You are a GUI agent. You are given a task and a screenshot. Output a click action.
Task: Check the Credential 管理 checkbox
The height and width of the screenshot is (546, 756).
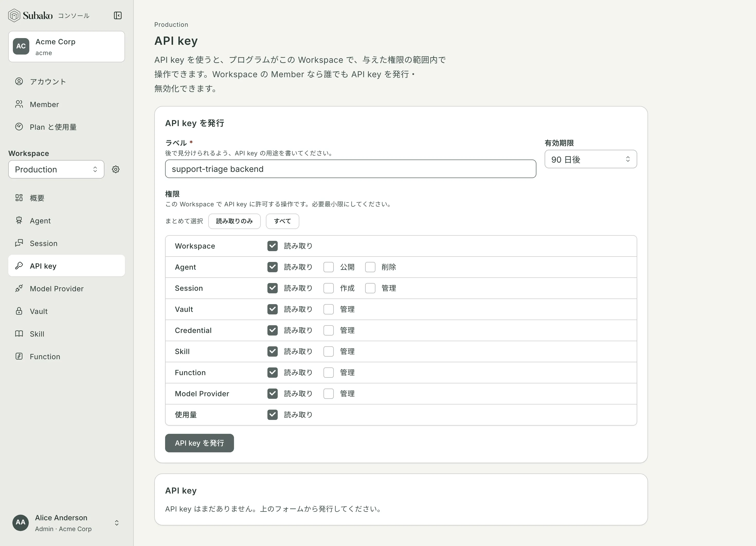coord(328,331)
